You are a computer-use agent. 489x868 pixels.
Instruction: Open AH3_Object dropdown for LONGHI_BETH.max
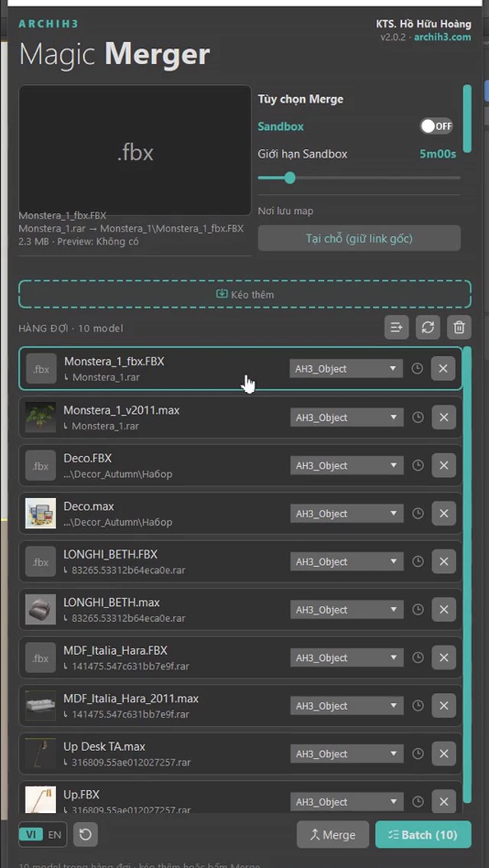pyautogui.click(x=347, y=610)
